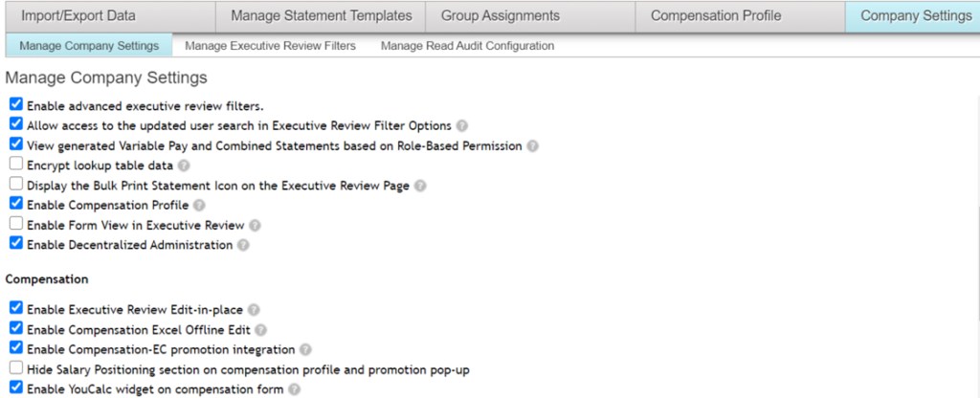980x398 pixels.
Task: Click help icon next to updated user search option
Action: point(462,125)
